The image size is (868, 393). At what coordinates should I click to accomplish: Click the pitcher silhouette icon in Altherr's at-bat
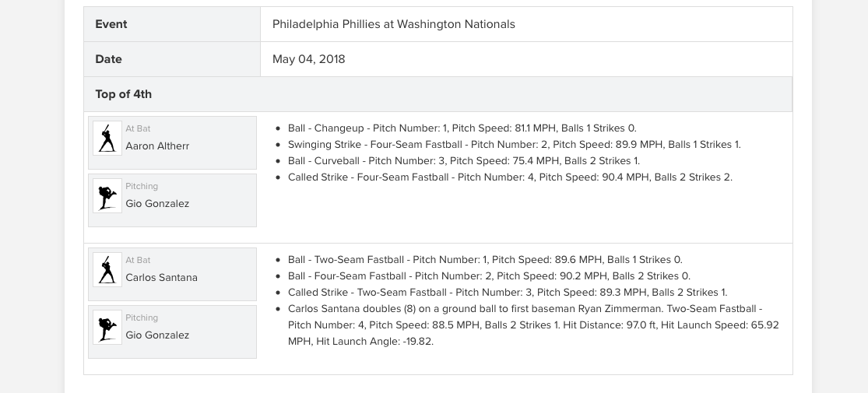tap(107, 196)
